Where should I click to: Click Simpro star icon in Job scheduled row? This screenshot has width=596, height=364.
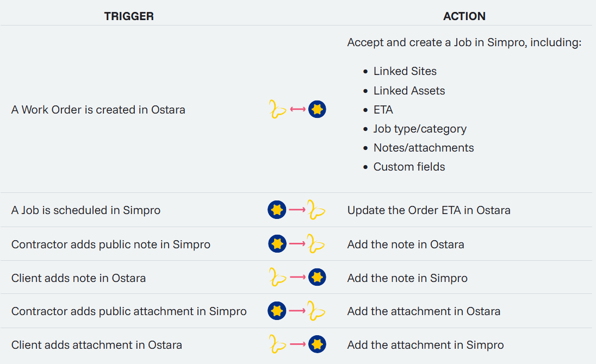coord(277,210)
